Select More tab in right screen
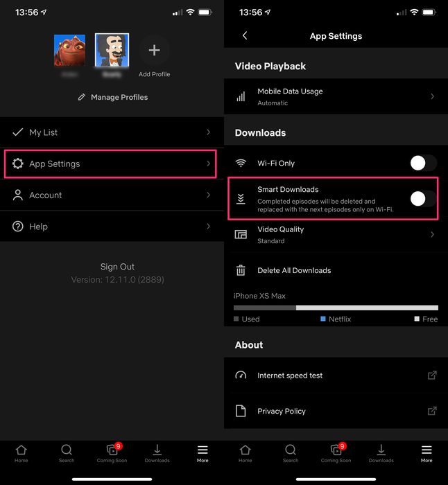 coord(427,453)
